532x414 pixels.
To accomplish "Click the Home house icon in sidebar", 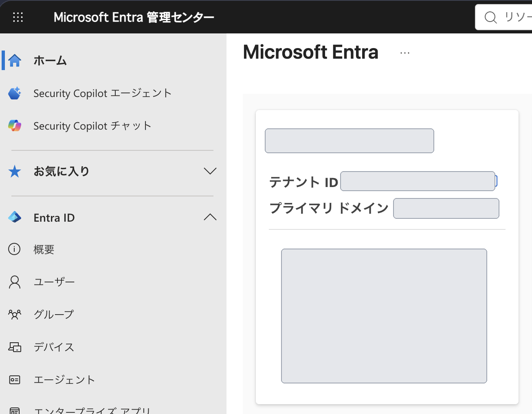I will pyautogui.click(x=15, y=60).
